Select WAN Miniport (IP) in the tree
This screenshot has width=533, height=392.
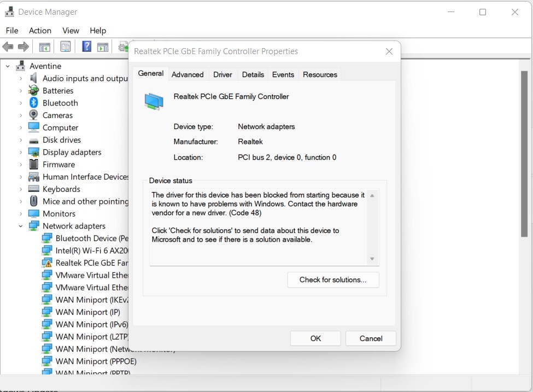pyautogui.click(x=87, y=312)
